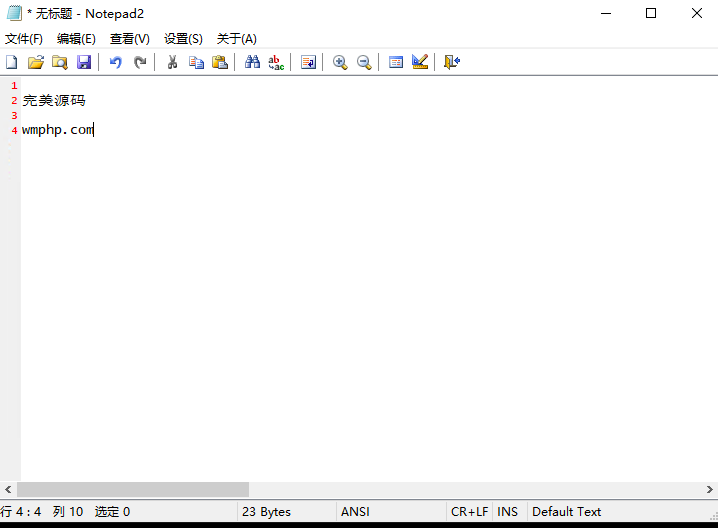Open the 查看(V) menu

[130, 39]
